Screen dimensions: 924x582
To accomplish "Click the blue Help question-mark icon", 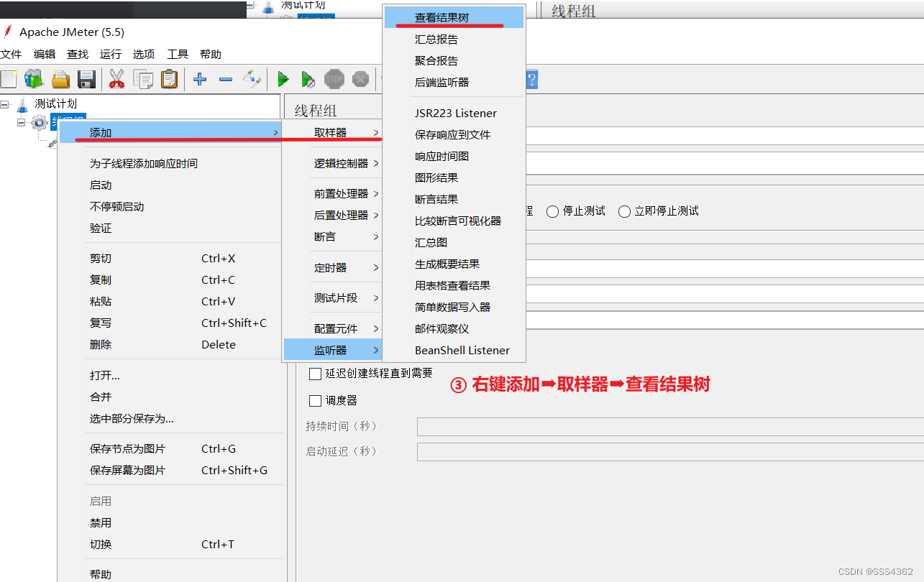I will 532,79.
